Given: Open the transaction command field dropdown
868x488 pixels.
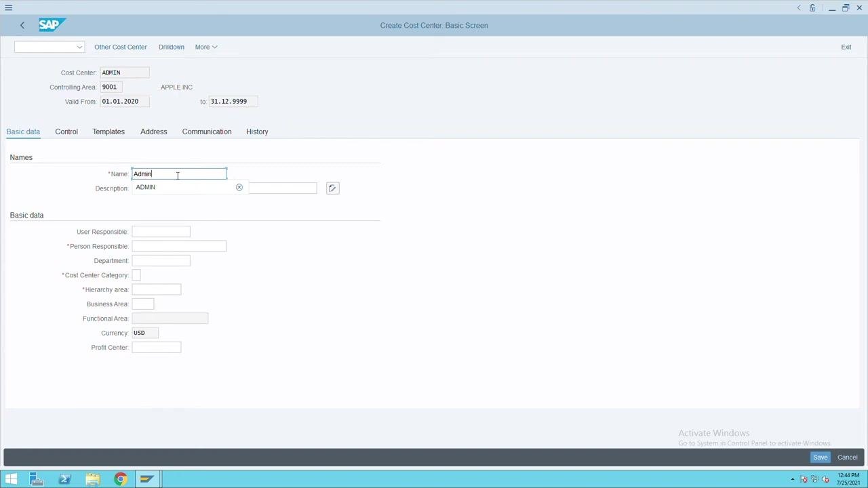Looking at the screenshot, I should [79, 47].
